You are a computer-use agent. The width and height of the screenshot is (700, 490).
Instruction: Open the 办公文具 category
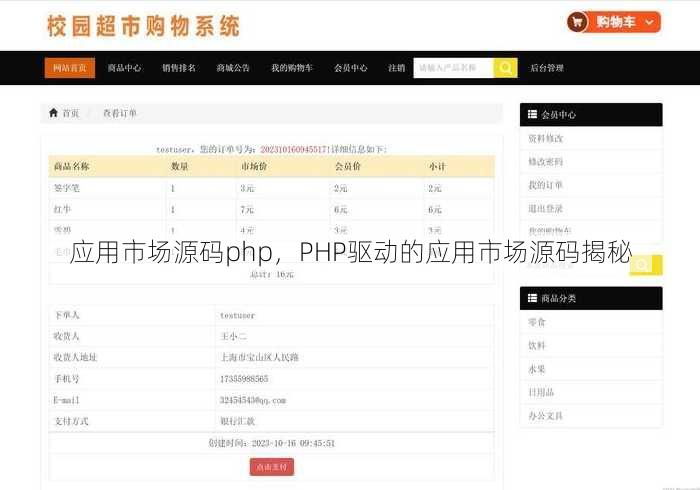(546, 416)
